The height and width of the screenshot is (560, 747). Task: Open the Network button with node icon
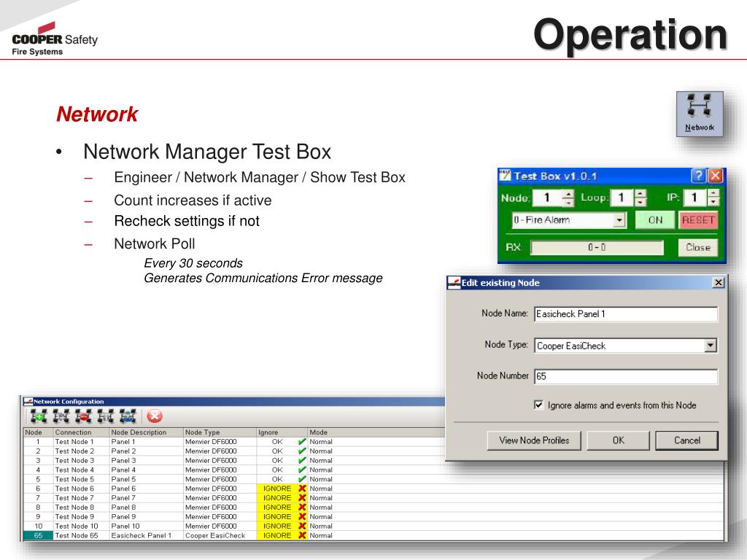click(700, 114)
